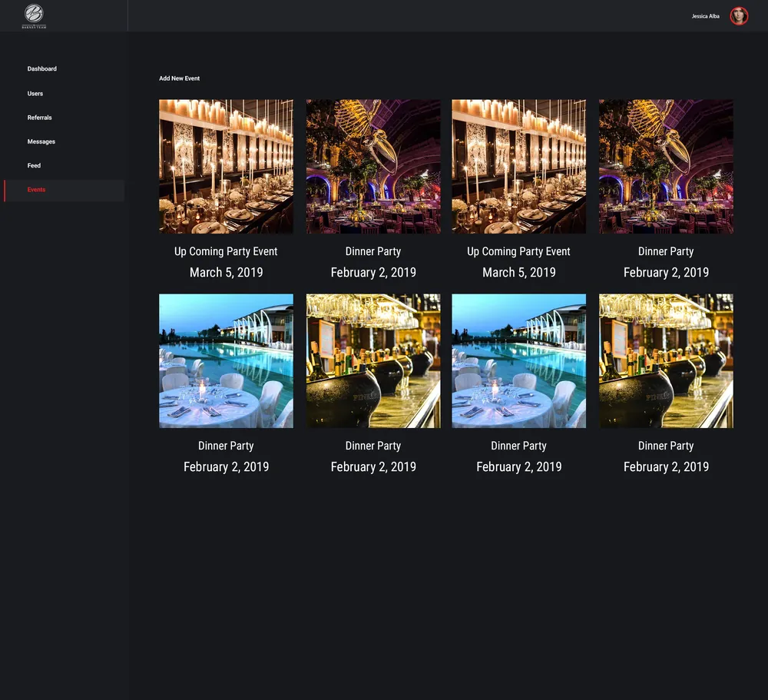The height and width of the screenshot is (700, 768).
Task: Select the rightmost poolside dinner table photo
Action: click(x=518, y=361)
